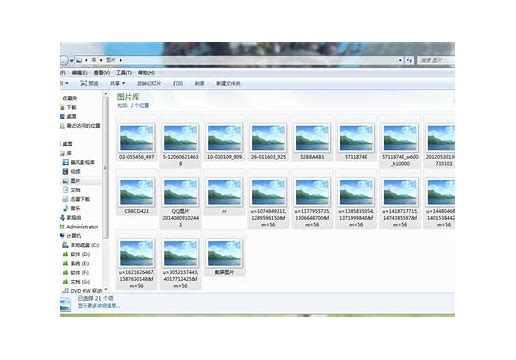The height and width of the screenshot is (360, 516).
Task: Select the 图片 library in the sidebar
Action: [x=72, y=181]
